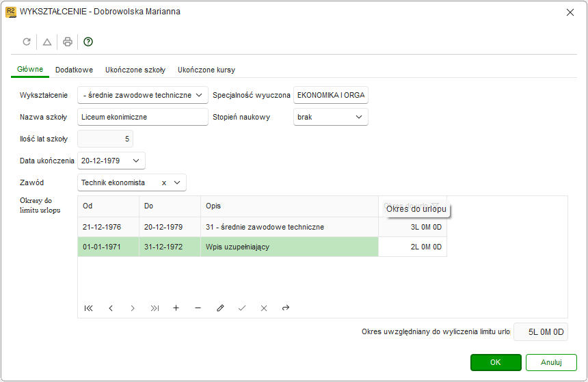Click the Do column header
This screenshot has width=588, height=382.
click(x=170, y=206)
